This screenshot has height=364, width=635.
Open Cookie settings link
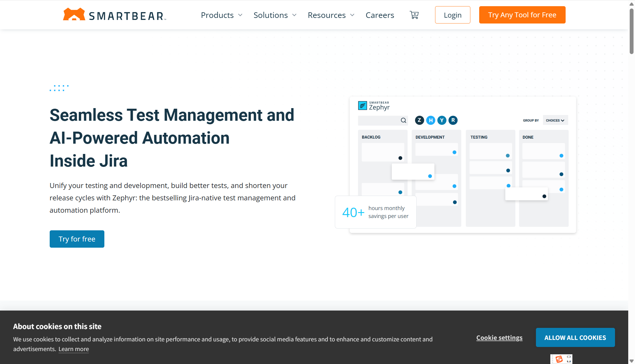click(x=499, y=338)
